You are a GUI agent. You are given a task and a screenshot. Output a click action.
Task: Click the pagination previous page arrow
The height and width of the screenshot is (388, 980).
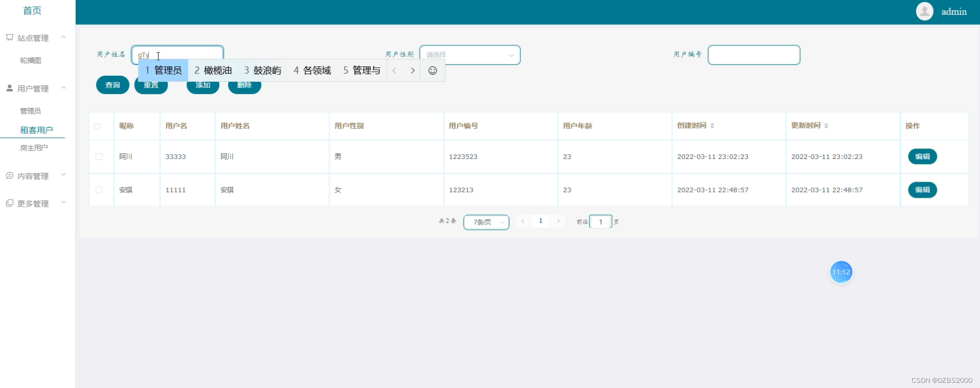pos(523,221)
